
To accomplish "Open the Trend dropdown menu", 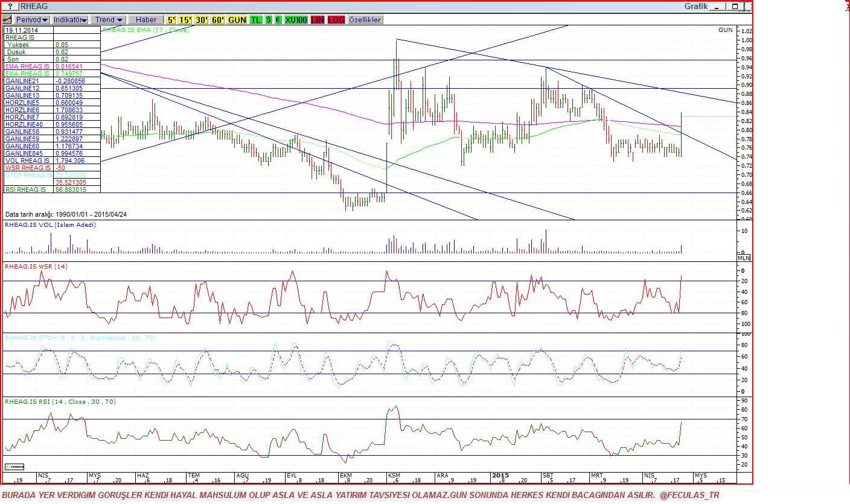I will click(109, 20).
